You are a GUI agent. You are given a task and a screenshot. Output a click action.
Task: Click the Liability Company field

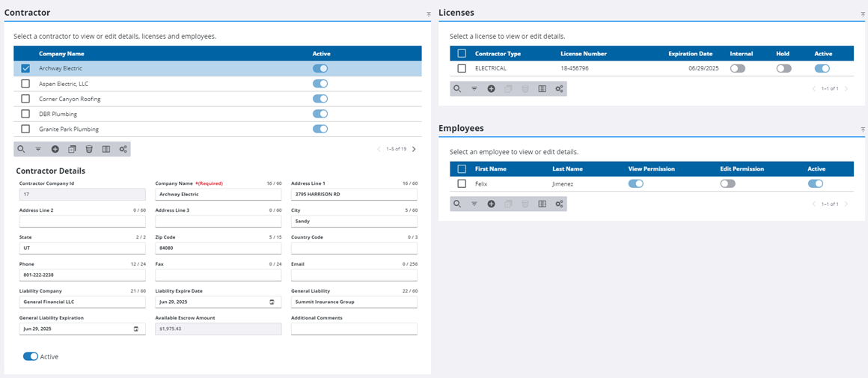pyautogui.click(x=82, y=302)
